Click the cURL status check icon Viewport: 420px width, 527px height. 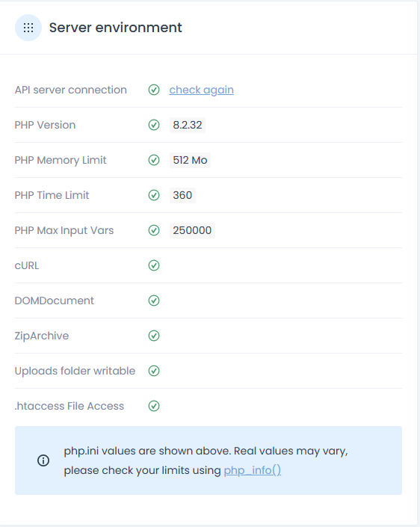tap(154, 265)
